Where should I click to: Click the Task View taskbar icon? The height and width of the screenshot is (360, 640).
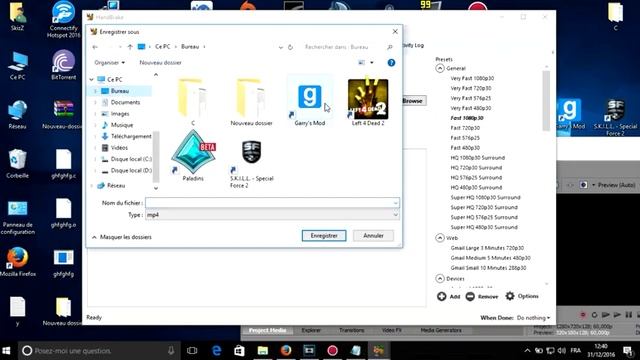(x=192, y=351)
